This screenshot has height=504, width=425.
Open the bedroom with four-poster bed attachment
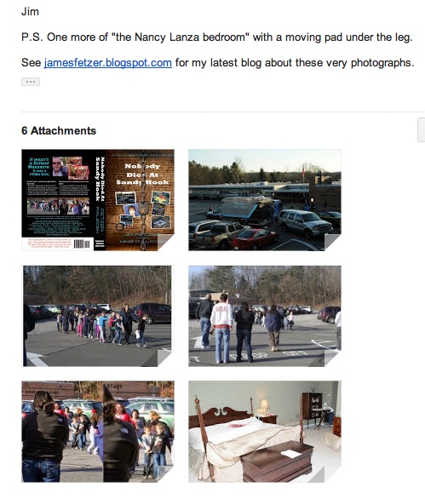265,432
